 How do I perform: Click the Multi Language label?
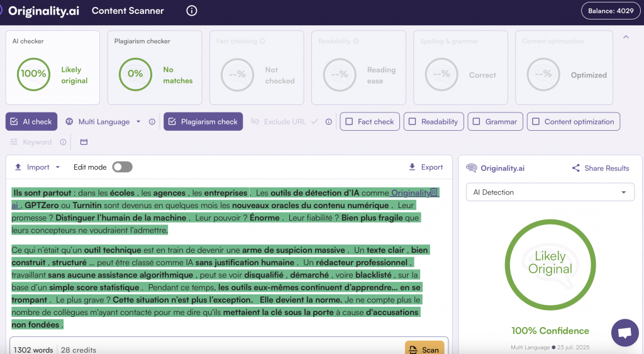(x=104, y=122)
